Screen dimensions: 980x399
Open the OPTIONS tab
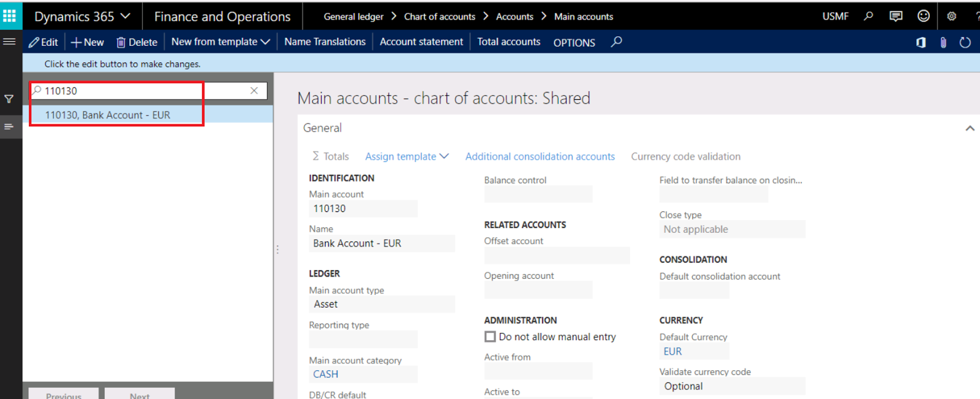click(574, 42)
